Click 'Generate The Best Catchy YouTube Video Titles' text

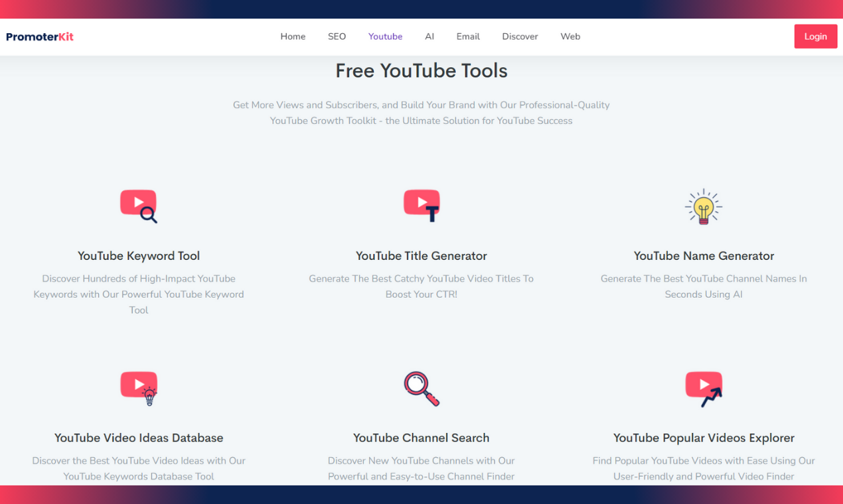[x=421, y=286]
